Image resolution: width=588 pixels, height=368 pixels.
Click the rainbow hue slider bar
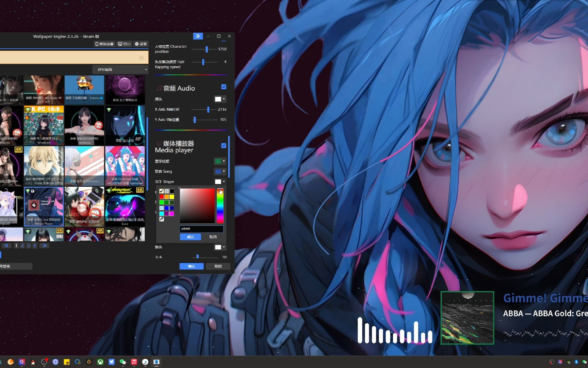(220, 206)
